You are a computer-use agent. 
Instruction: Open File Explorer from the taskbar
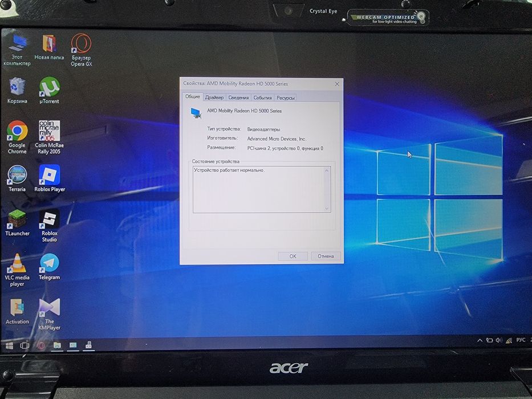point(57,345)
